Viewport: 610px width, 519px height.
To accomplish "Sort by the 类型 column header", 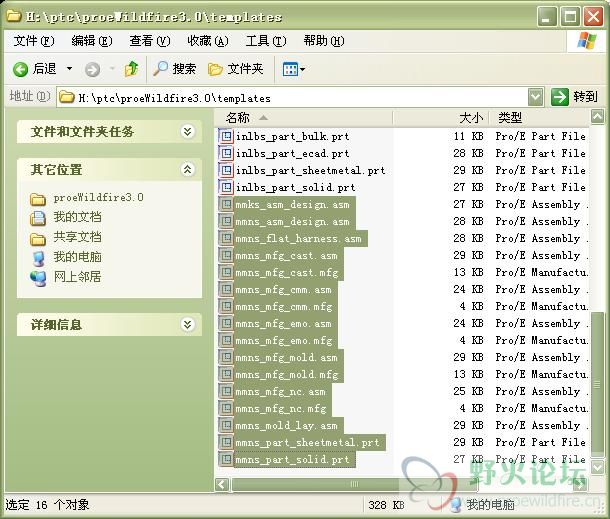I will [x=539, y=117].
